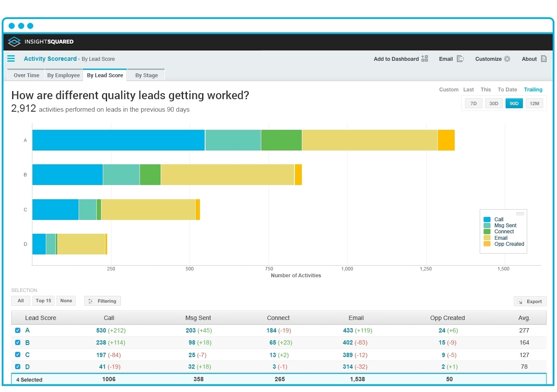Select the Last date range option

pos(468,90)
